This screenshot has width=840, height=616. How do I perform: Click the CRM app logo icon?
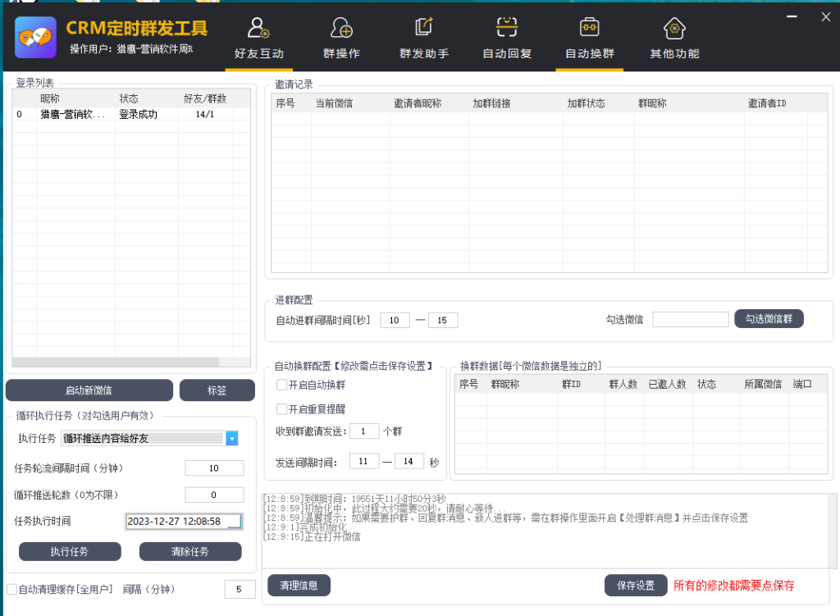coord(36,37)
